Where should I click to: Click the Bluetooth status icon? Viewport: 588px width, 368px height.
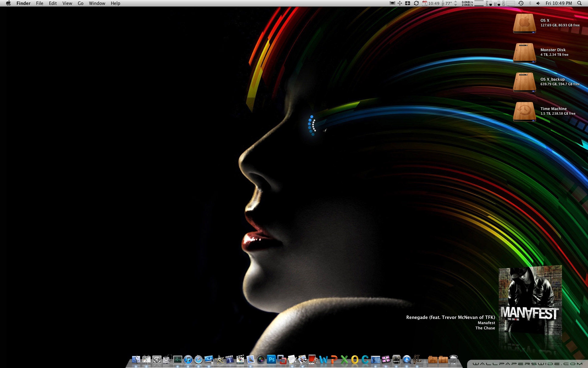click(x=530, y=3)
